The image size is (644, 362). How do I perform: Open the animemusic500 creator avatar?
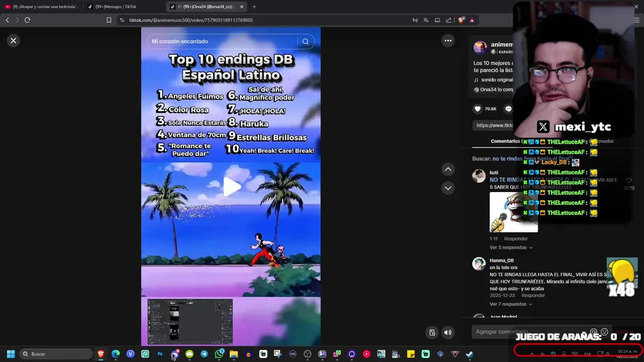click(480, 48)
